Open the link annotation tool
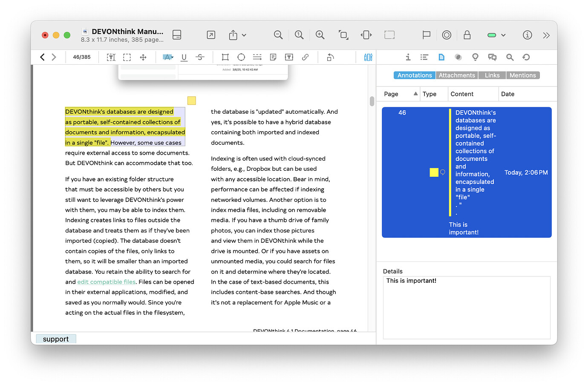588x385 pixels. (x=305, y=57)
